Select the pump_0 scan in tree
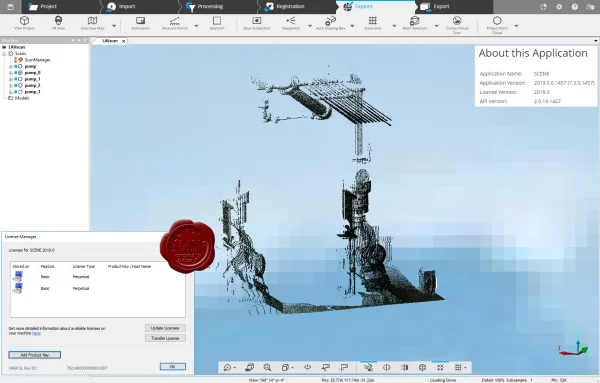The height and width of the screenshot is (383, 600). click(33, 72)
